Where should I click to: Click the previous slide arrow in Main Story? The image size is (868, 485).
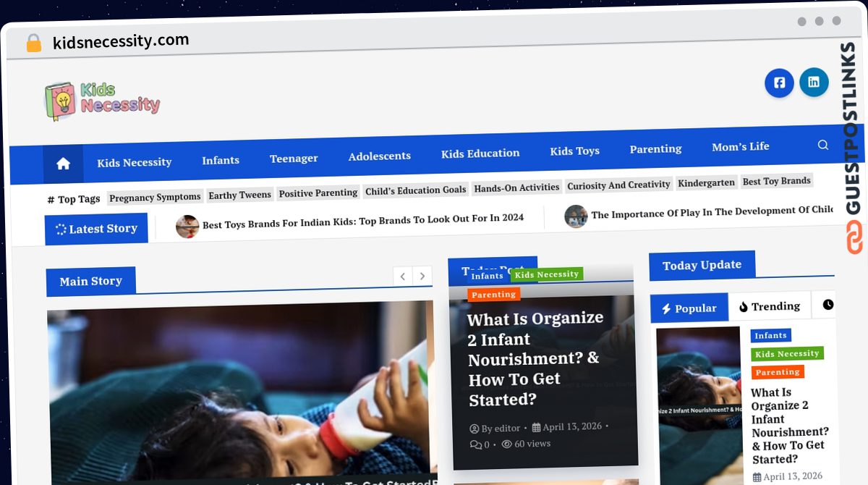pos(403,277)
